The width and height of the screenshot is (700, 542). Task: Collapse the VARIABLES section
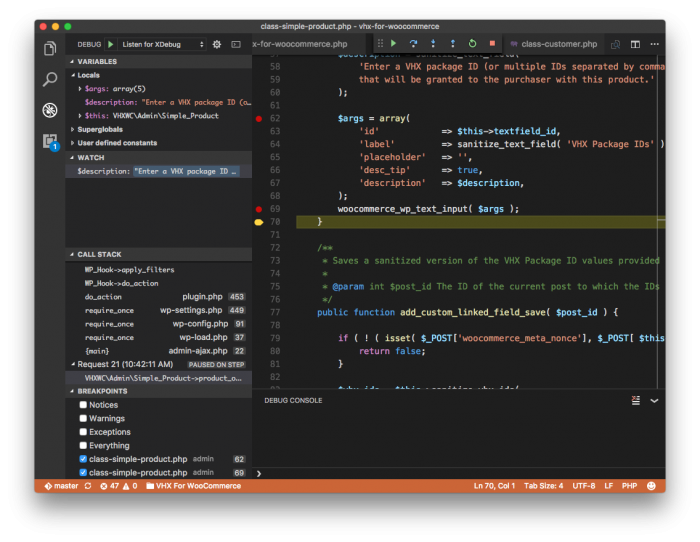[x=72, y=62]
